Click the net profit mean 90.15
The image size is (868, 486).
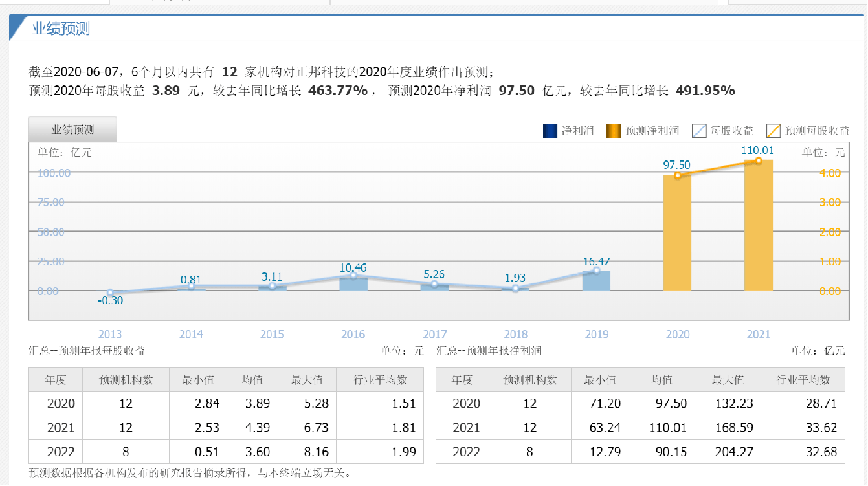[x=671, y=452]
